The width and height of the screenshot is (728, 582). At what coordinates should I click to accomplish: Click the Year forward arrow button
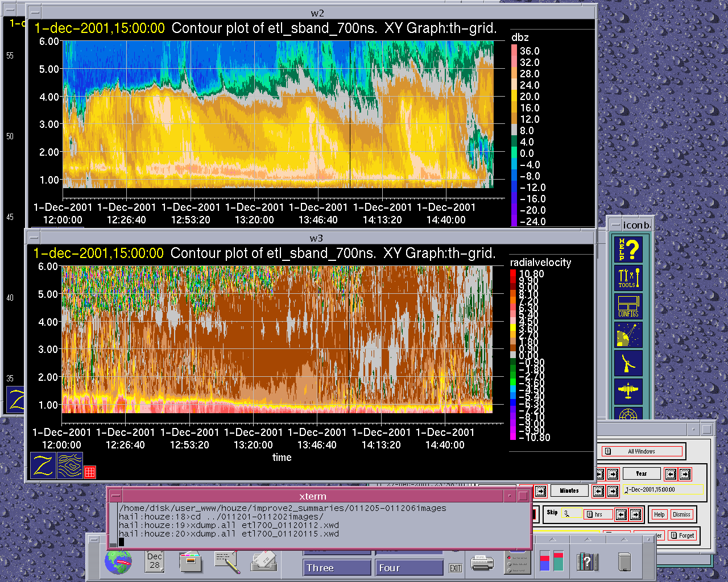click(685, 473)
